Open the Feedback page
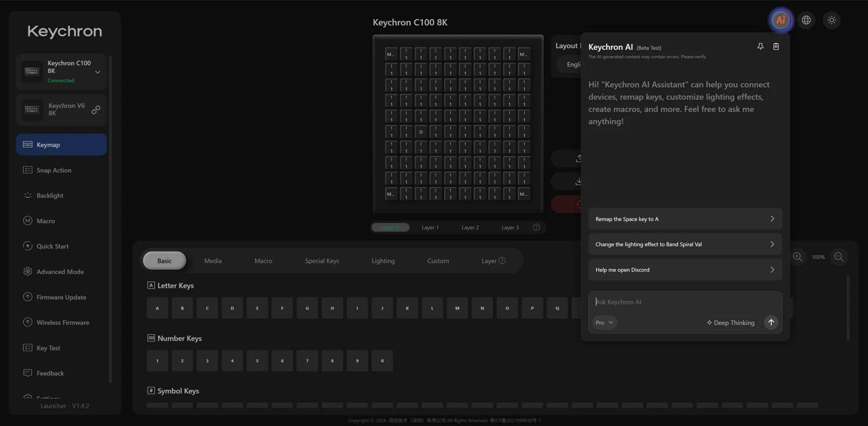Screen dimensions: 868x426 [x=61, y=373]
